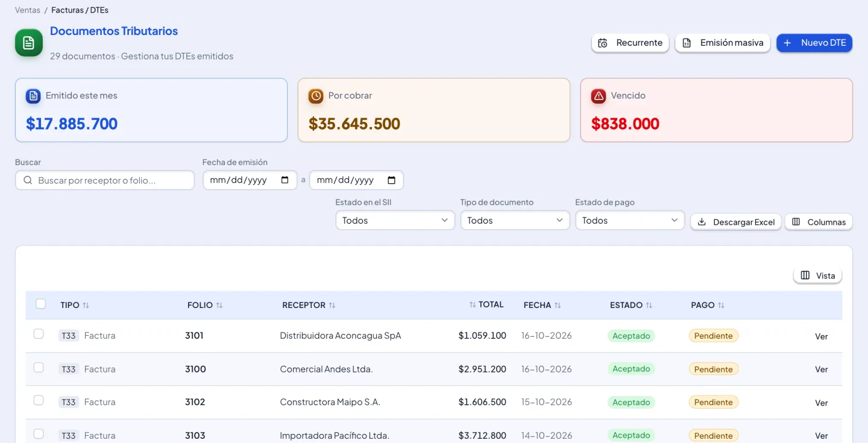Open the Recurrente button
Viewport: 868px width, 443px height.
[x=630, y=43]
